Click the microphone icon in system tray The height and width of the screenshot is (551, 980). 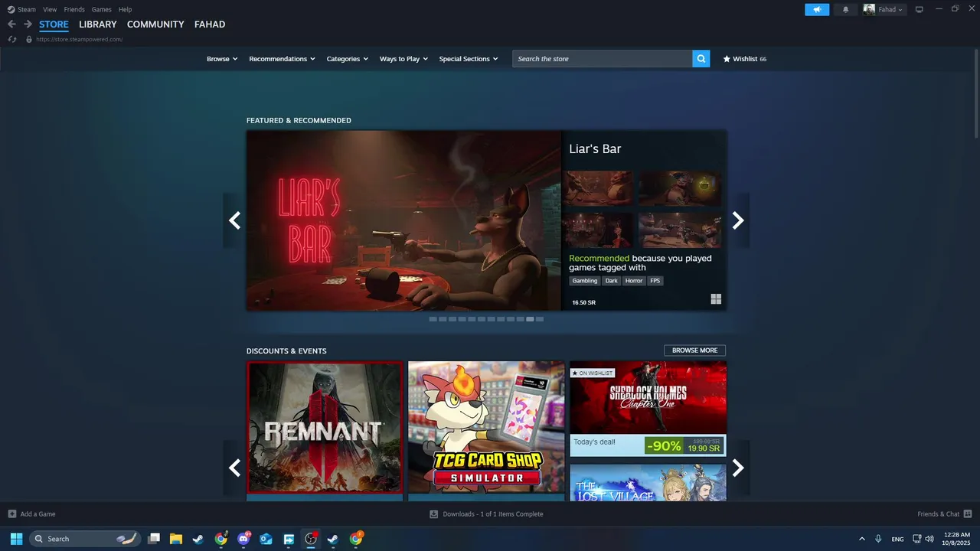pyautogui.click(x=878, y=539)
